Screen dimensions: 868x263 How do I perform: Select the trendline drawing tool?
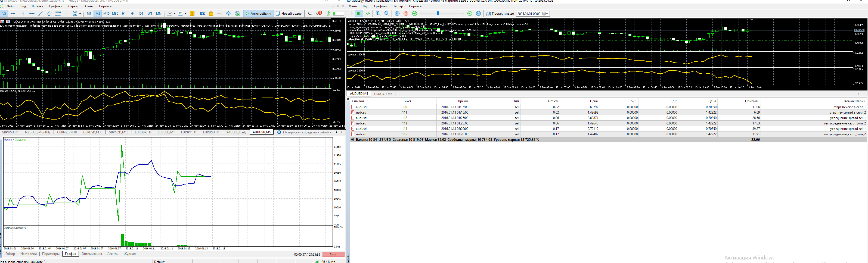click(41, 14)
